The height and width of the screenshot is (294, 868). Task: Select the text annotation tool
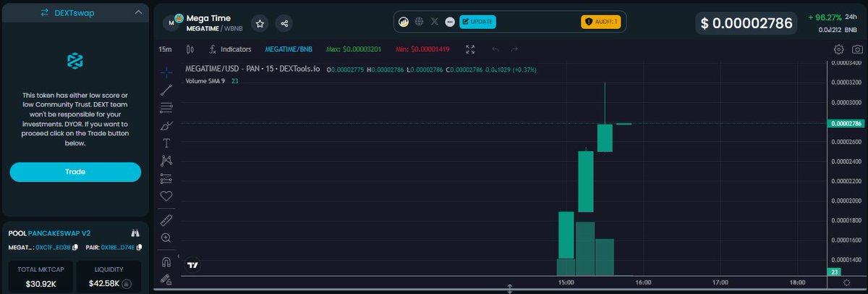[x=166, y=143]
